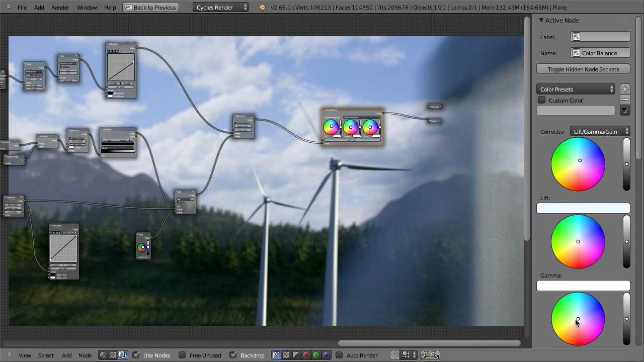The width and height of the screenshot is (644, 362).
Task: Click the node Label input field
Action: (x=600, y=37)
